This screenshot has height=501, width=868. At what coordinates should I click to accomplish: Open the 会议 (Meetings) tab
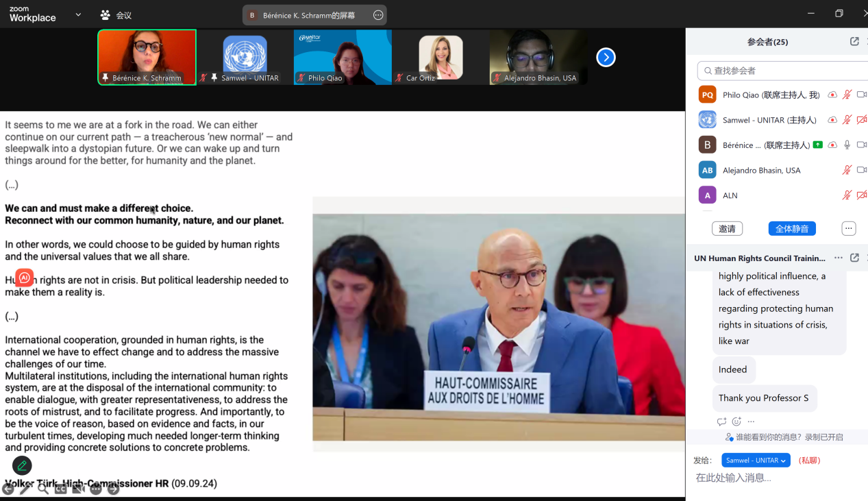116,14
